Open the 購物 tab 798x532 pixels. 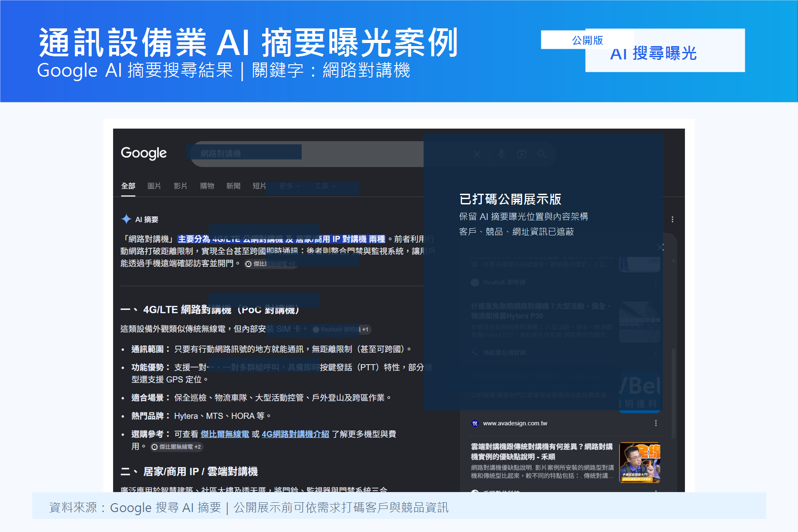tap(207, 186)
